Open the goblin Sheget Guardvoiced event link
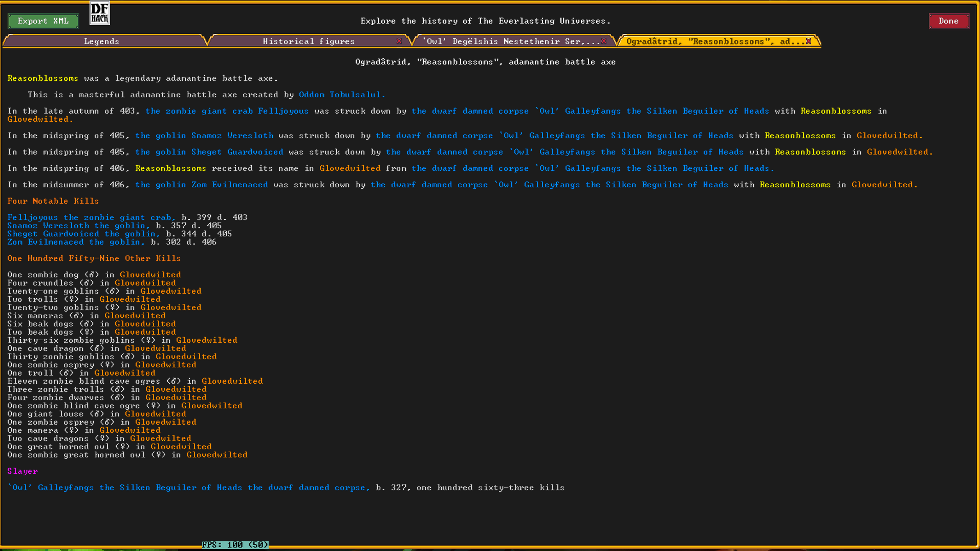The height and width of the screenshot is (551, 980). pos(209,152)
